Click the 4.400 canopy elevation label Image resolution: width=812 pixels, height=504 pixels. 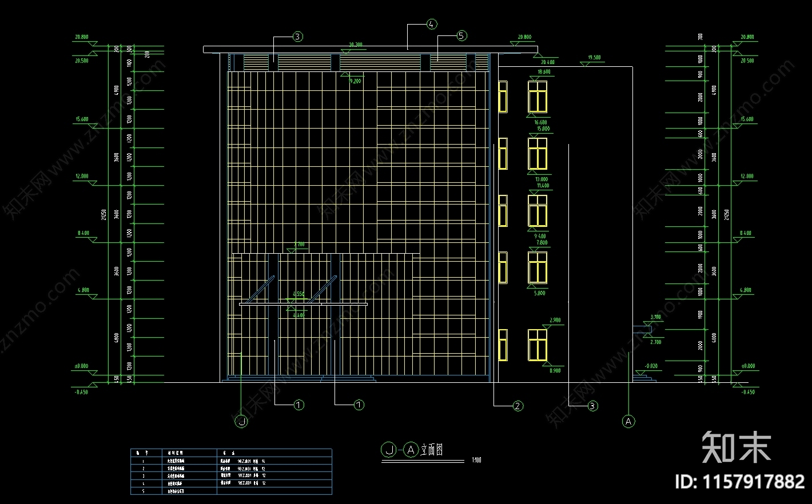pyautogui.click(x=298, y=315)
